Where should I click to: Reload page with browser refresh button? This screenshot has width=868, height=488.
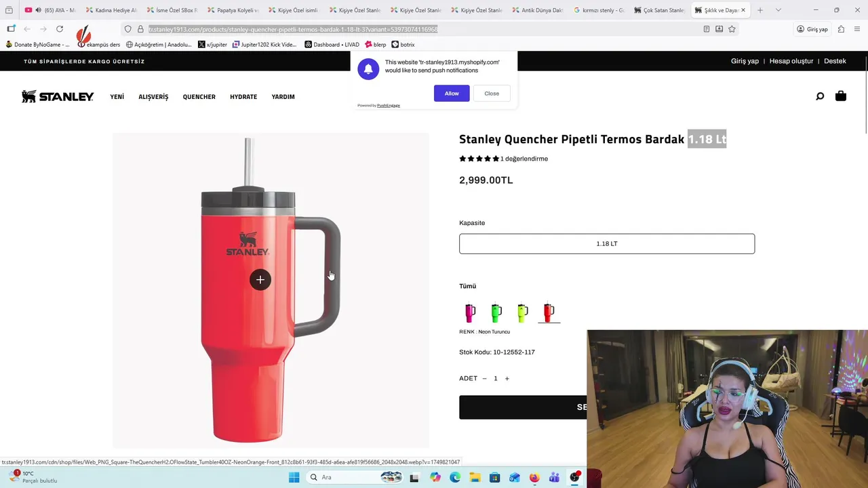click(x=60, y=29)
